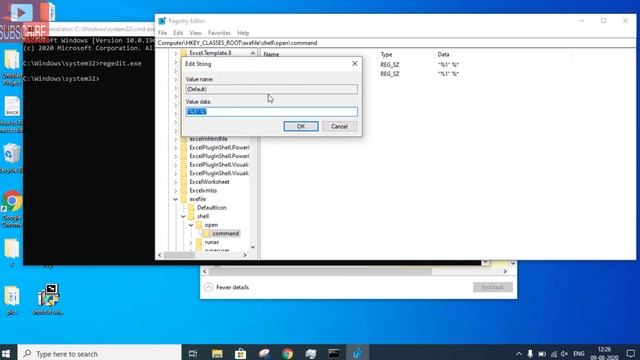The image size is (640, 360).
Task: Expand the Excelxmlss tree node
Action: [176, 191]
